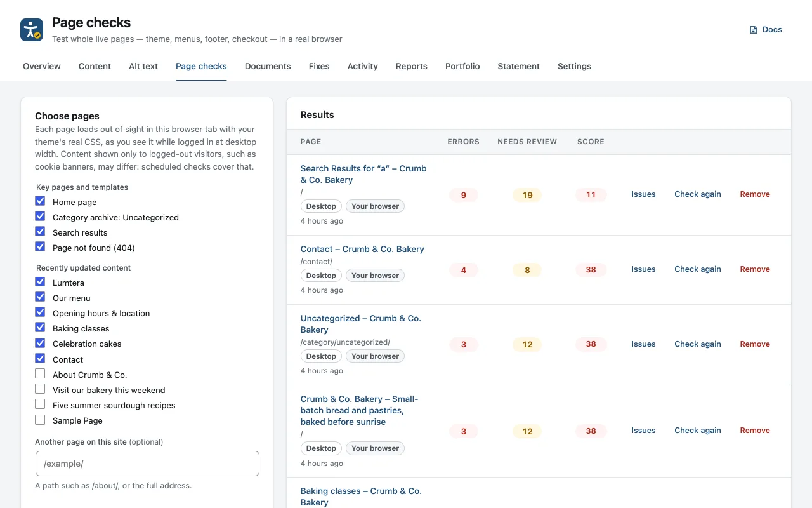Remove the Contact page row
This screenshot has width=812, height=508.
point(755,269)
